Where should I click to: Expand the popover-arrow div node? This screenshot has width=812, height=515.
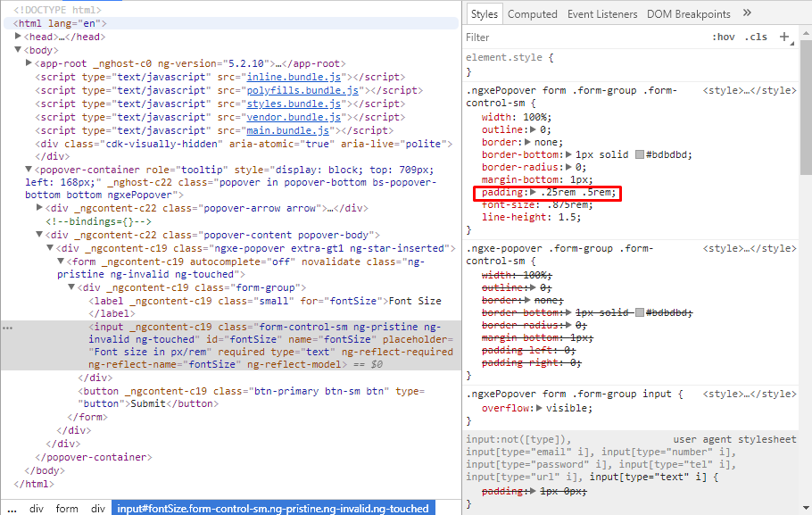[x=39, y=208]
